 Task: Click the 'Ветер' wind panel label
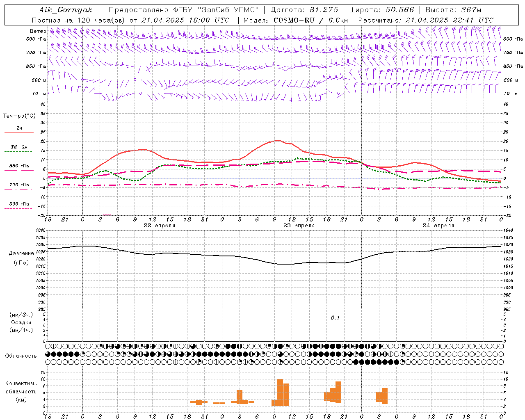pos(38,31)
